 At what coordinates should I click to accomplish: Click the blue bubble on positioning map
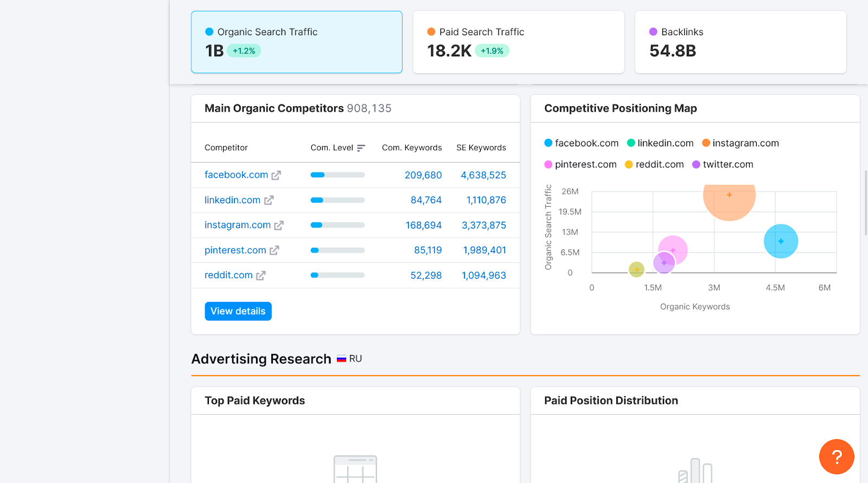[781, 241]
